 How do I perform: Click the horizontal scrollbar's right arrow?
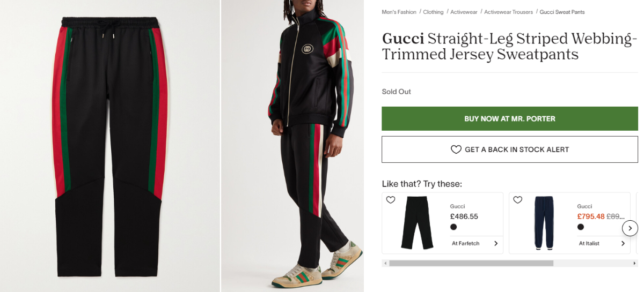(635, 264)
